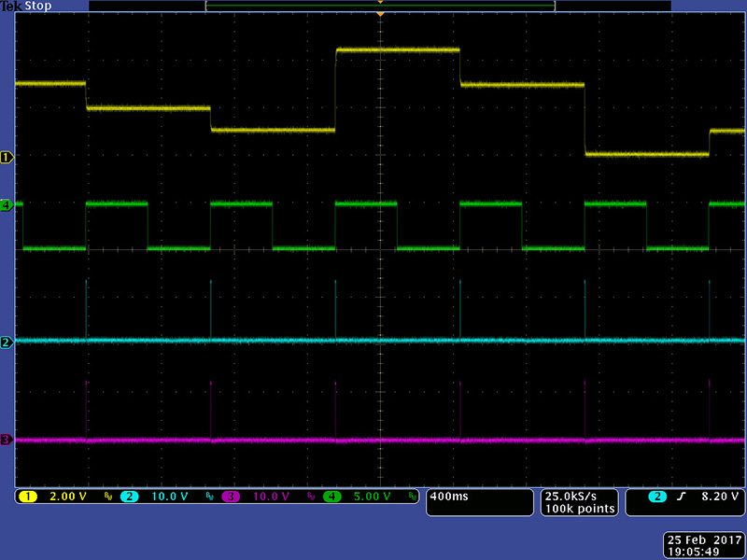
Task: Select the 2.00 V channel 1 scale readout
Action: [67, 497]
